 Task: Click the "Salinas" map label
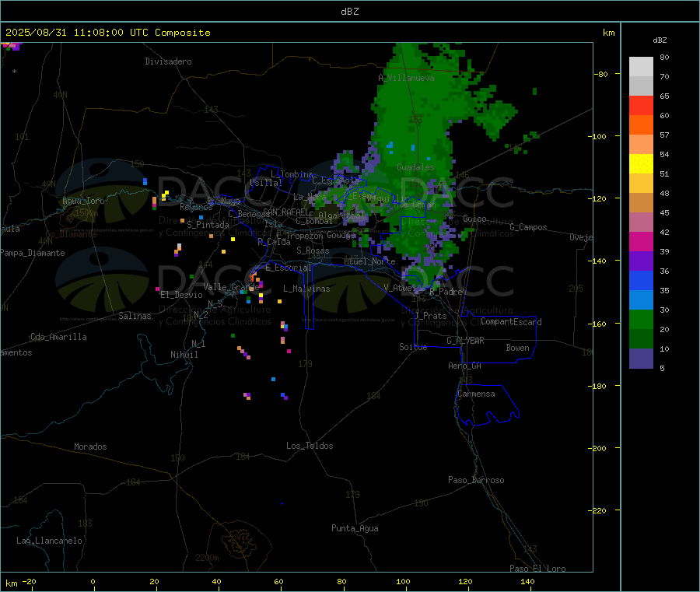pyautogui.click(x=135, y=316)
